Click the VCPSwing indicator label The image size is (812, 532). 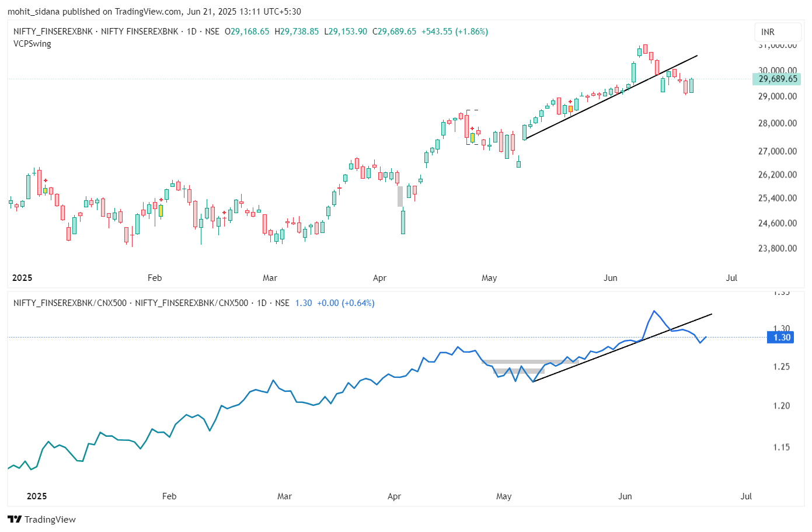click(32, 44)
